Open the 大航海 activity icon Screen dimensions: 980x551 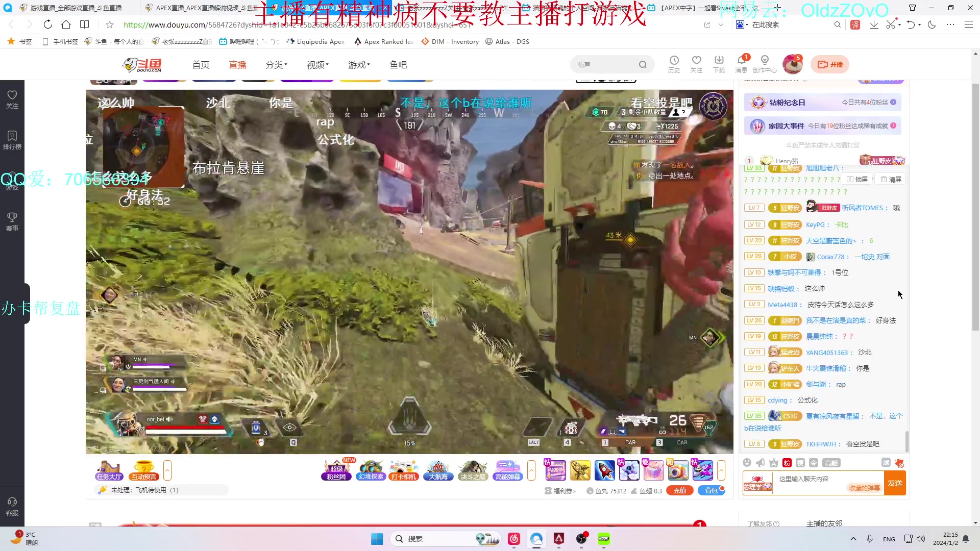point(438,470)
